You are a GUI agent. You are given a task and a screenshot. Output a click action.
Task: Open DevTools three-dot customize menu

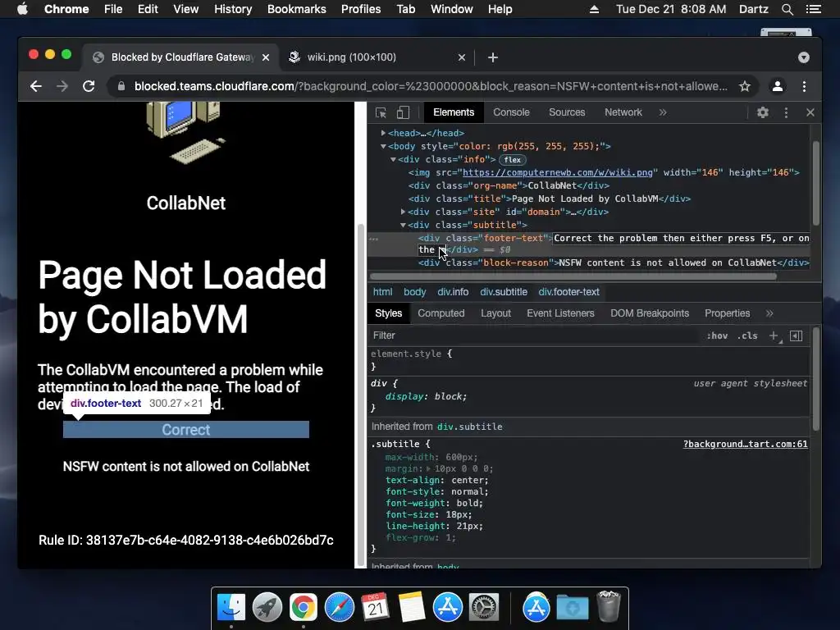786,112
